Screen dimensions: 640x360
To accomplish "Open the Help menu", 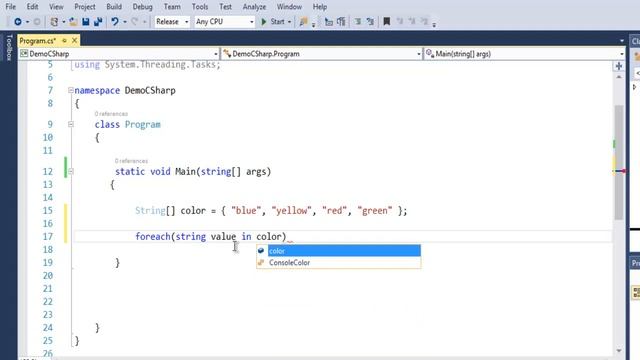I will pos(320,7).
